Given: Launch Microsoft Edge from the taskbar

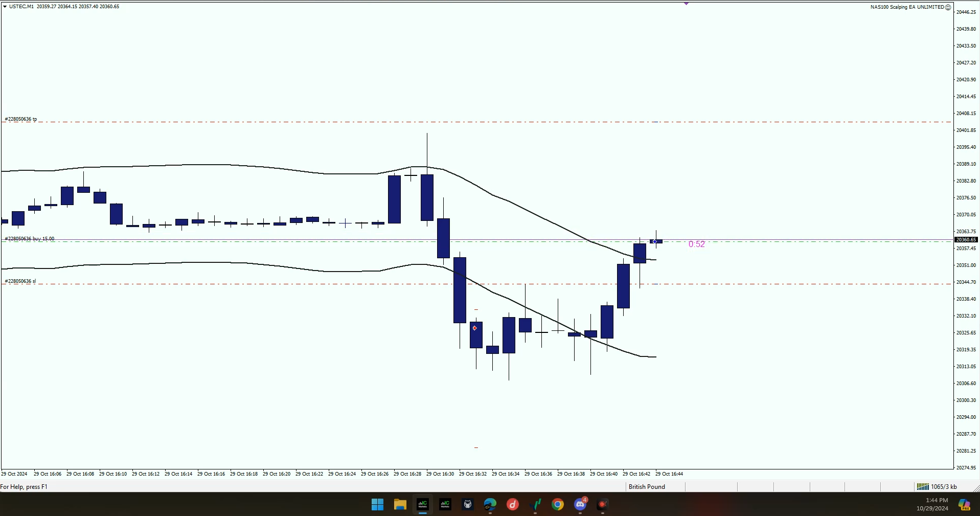Looking at the screenshot, I should click(x=490, y=505).
